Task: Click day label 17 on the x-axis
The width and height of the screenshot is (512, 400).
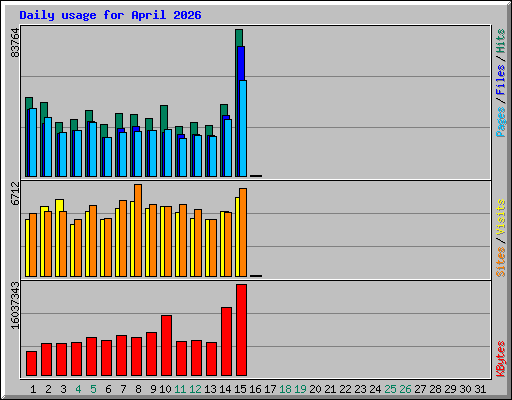Action: tap(270, 389)
